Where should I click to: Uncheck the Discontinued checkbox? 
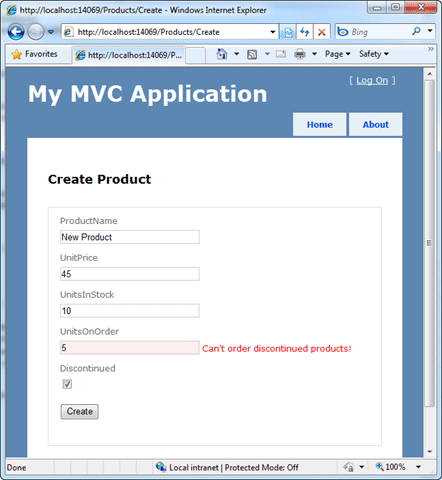point(67,384)
